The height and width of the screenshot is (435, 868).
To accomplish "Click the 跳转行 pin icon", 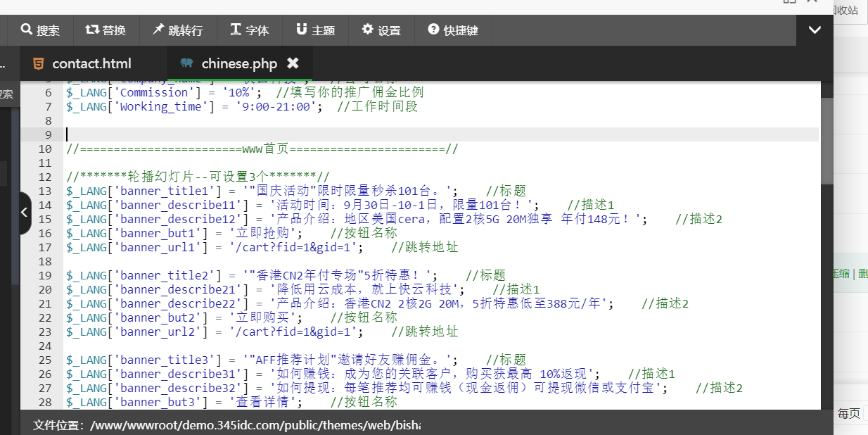I will 157,30.
